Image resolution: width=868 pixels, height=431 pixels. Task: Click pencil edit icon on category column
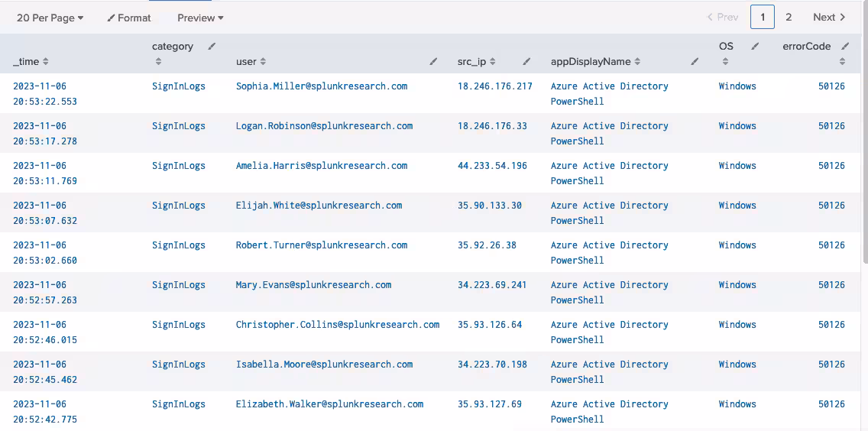point(212,47)
